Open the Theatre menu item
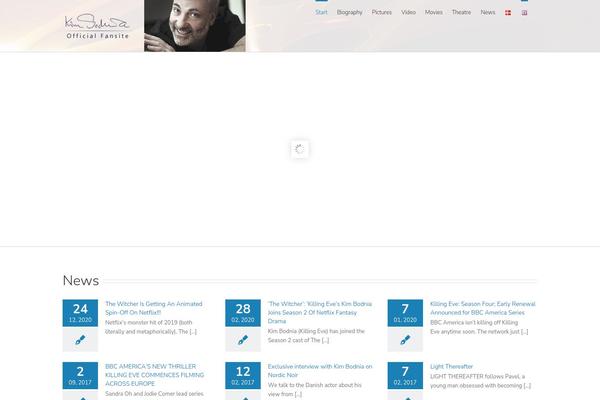 point(461,12)
